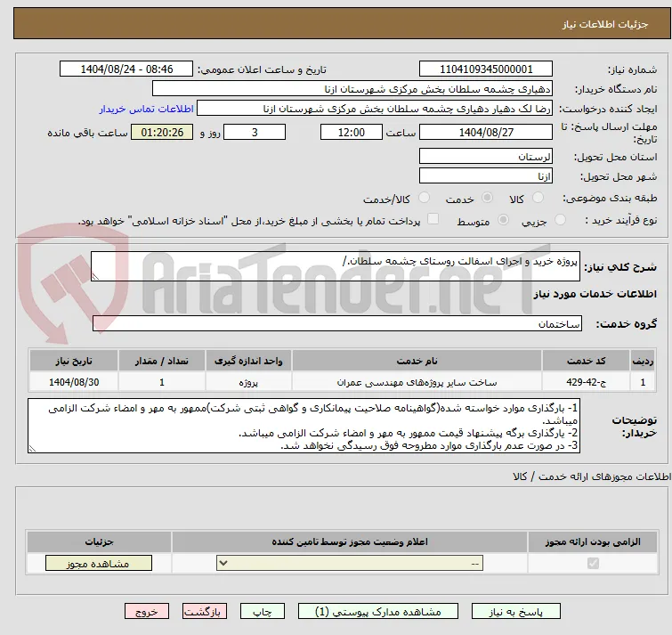Image resolution: width=672 pixels, height=635 pixels.
Task: Select the خدمت radio button
Action: tap(487, 198)
